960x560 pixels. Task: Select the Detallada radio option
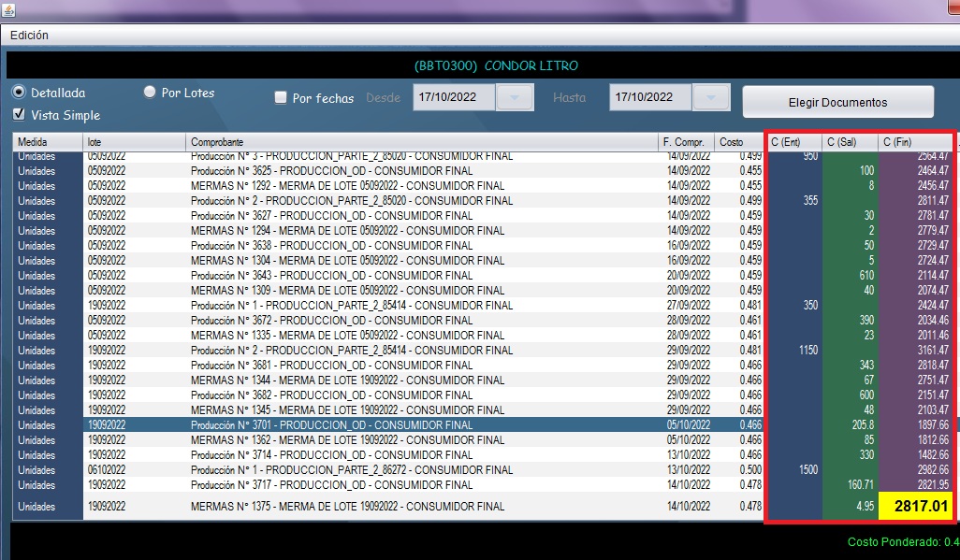19,93
